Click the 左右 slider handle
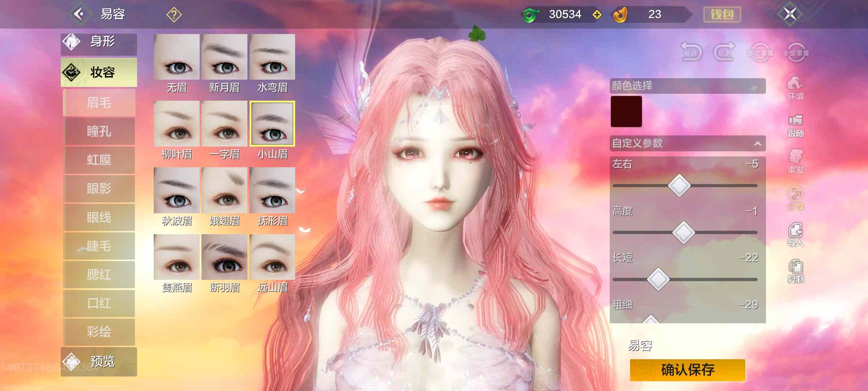 (679, 186)
